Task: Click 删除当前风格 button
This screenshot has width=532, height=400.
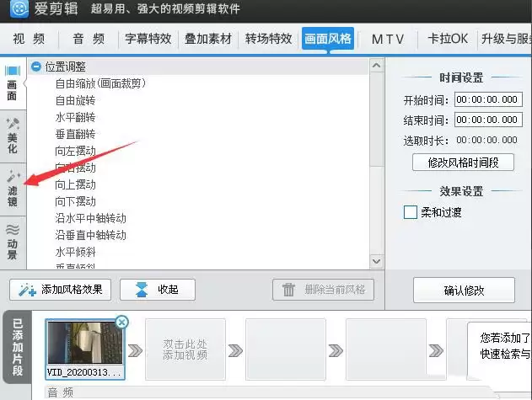Action: pos(323,290)
